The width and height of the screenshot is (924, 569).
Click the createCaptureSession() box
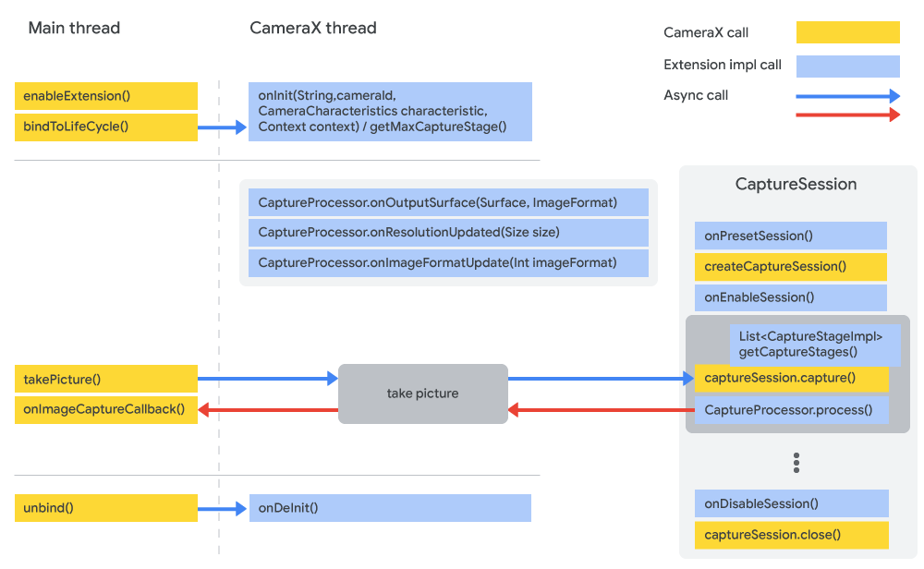[x=790, y=266]
